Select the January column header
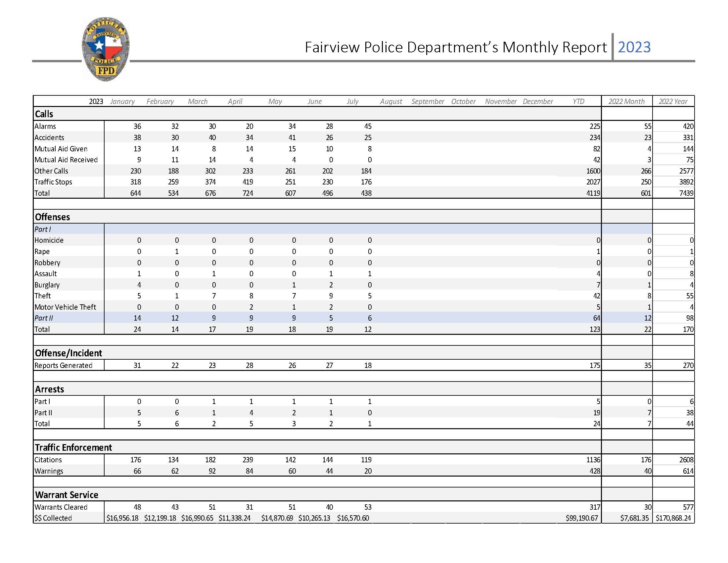This screenshot has width=728, height=563. [x=122, y=101]
